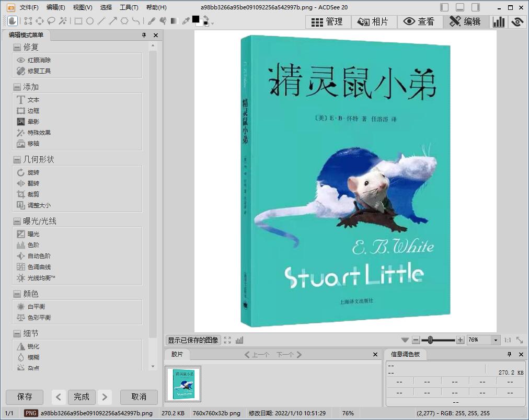
Task: Pick the Magic Wand tool
Action: (63, 21)
